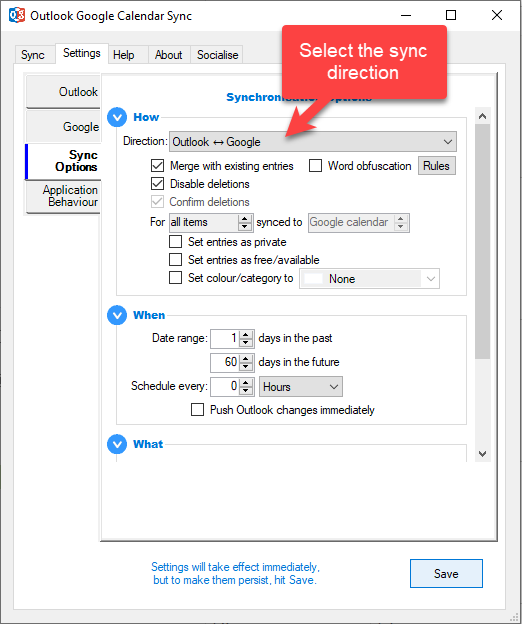The image size is (522, 624).
Task: Toggle the Confirm deletions checkbox
Action: [158, 202]
